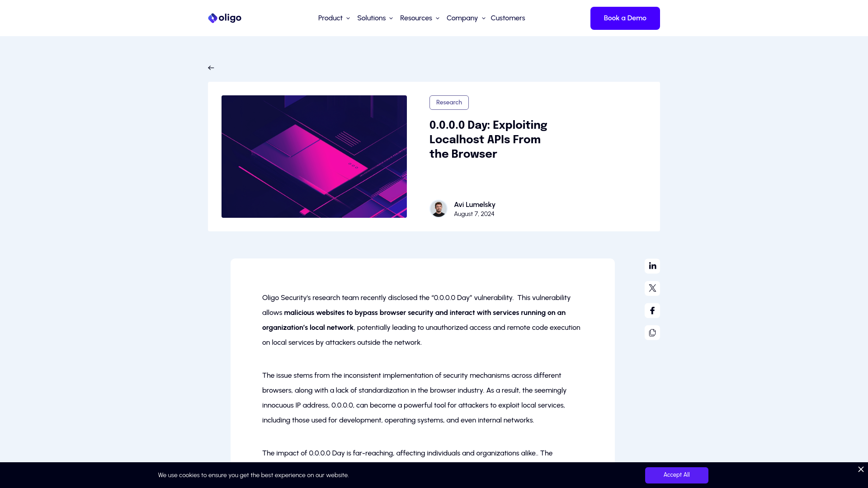Click the Oligo logo in the header
The height and width of the screenshot is (488, 868).
224,18
